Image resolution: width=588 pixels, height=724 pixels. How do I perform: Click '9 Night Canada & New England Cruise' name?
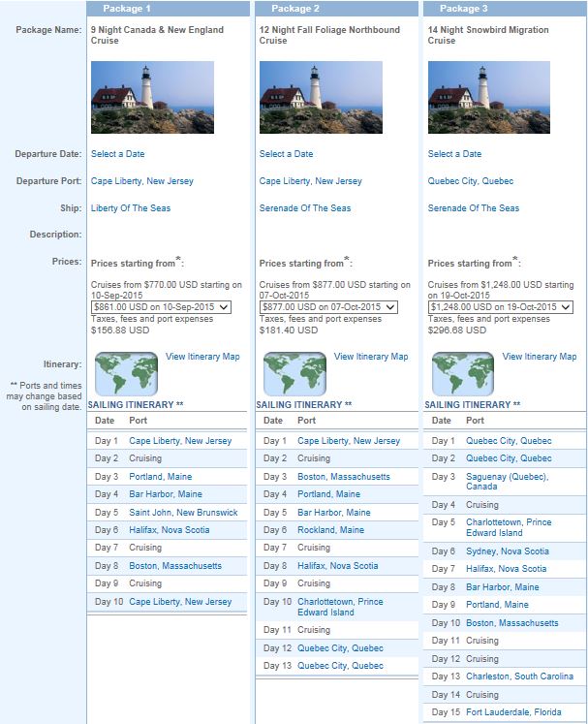[x=157, y=35]
